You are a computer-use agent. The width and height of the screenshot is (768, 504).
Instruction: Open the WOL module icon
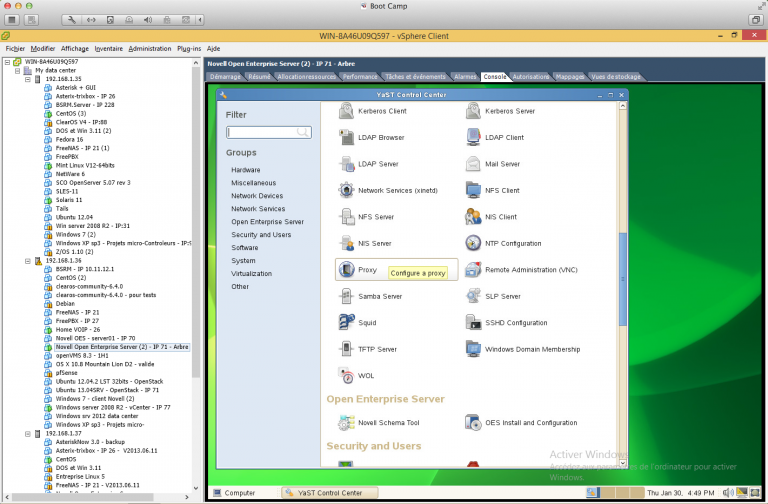(346, 376)
